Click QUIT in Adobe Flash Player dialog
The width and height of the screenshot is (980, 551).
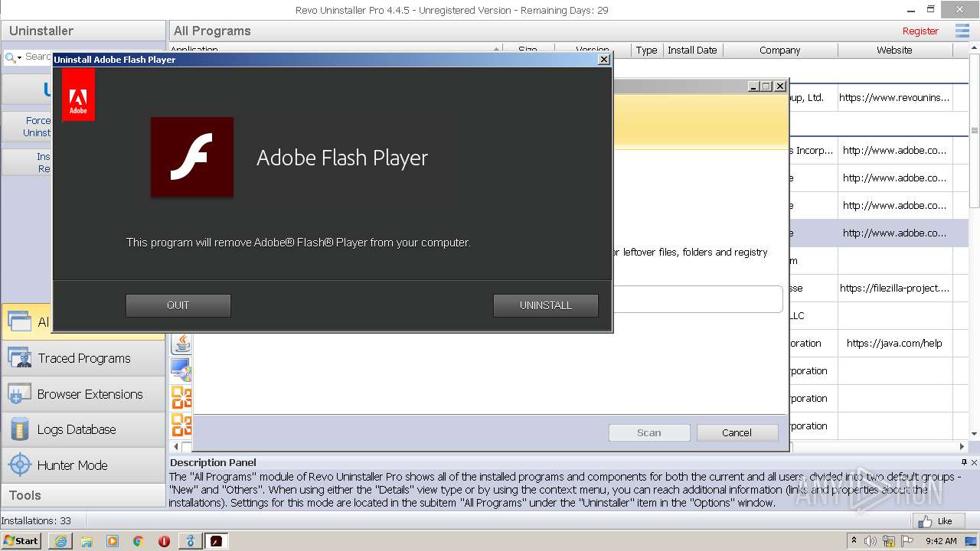(178, 305)
